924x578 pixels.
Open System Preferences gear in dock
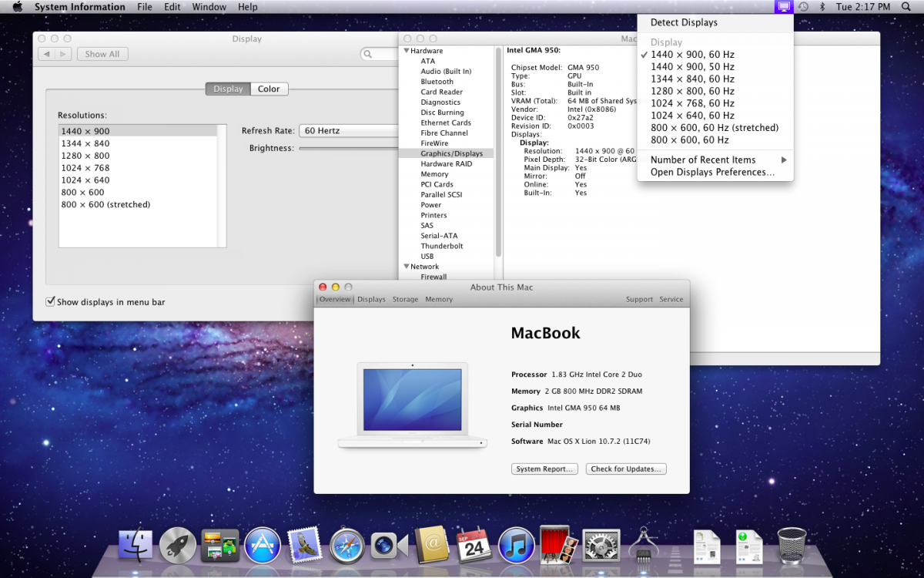tap(601, 546)
